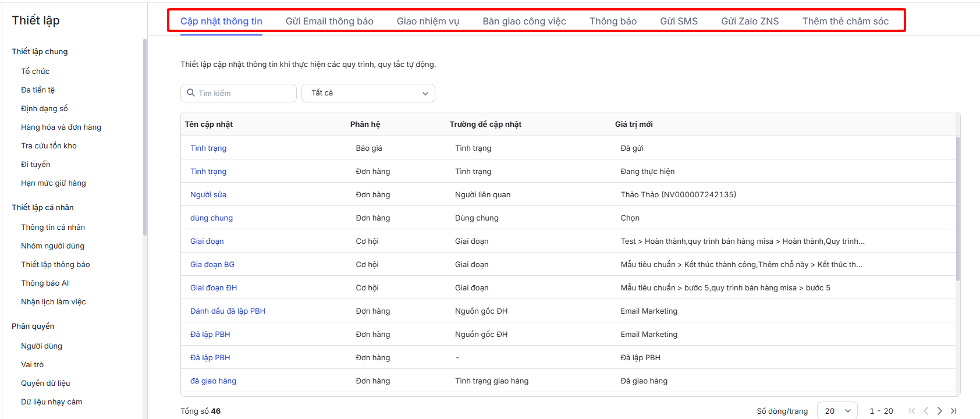Open 'Đã lập PBH' link with dash field
This screenshot has width=980, height=419.
210,357
